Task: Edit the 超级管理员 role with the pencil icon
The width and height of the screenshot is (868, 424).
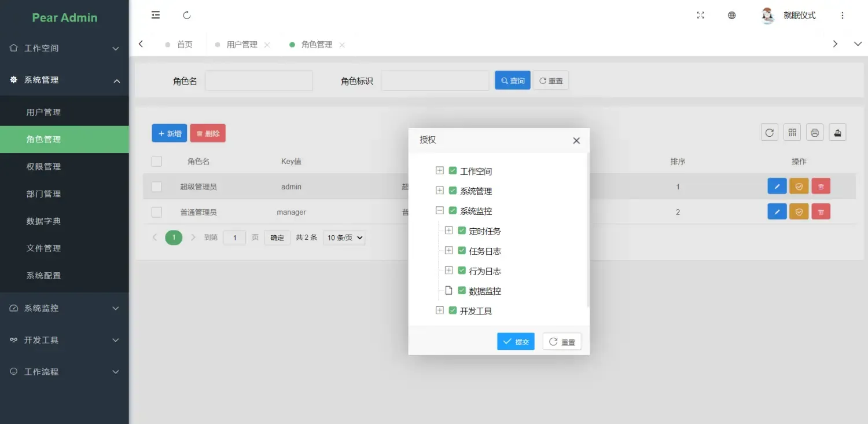Action: (x=777, y=186)
